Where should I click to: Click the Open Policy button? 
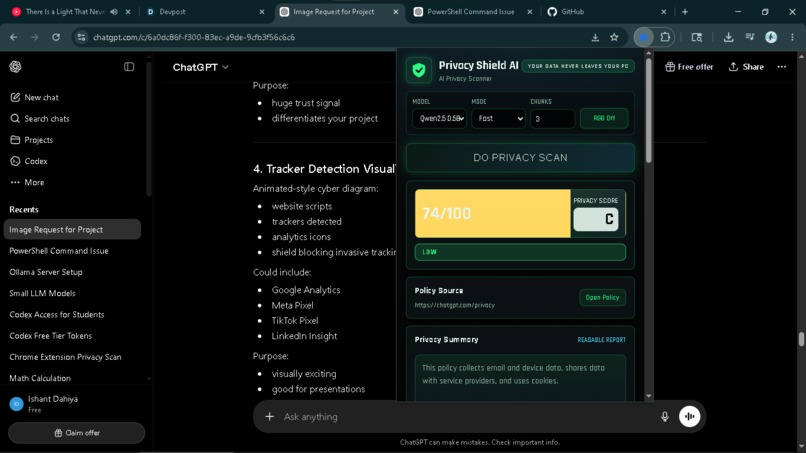click(602, 297)
